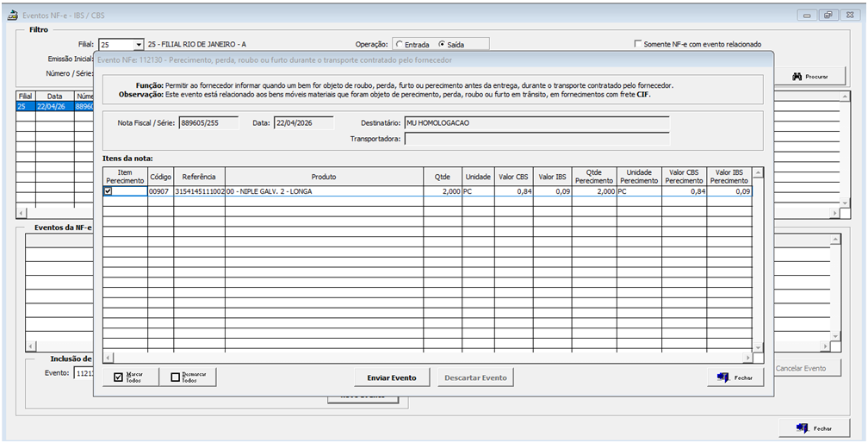Image resolution: width=868 pixels, height=443 pixels.
Task: Click the Nota Fiscal / Série field
Action: 208,123
